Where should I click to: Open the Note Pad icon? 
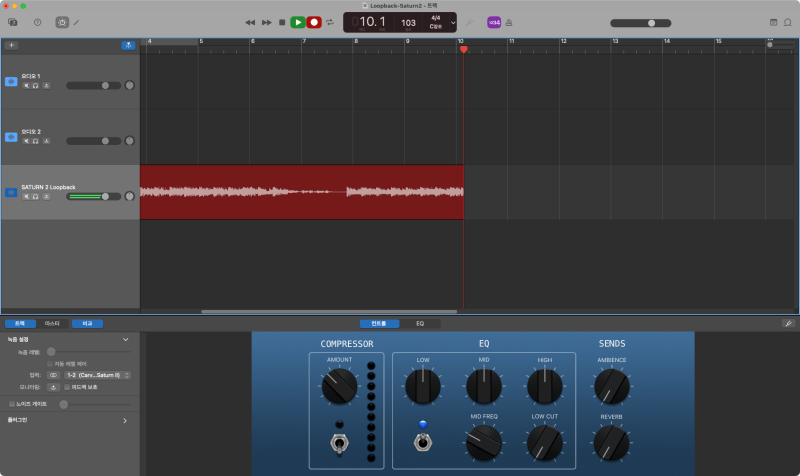[x=773, y=22]
